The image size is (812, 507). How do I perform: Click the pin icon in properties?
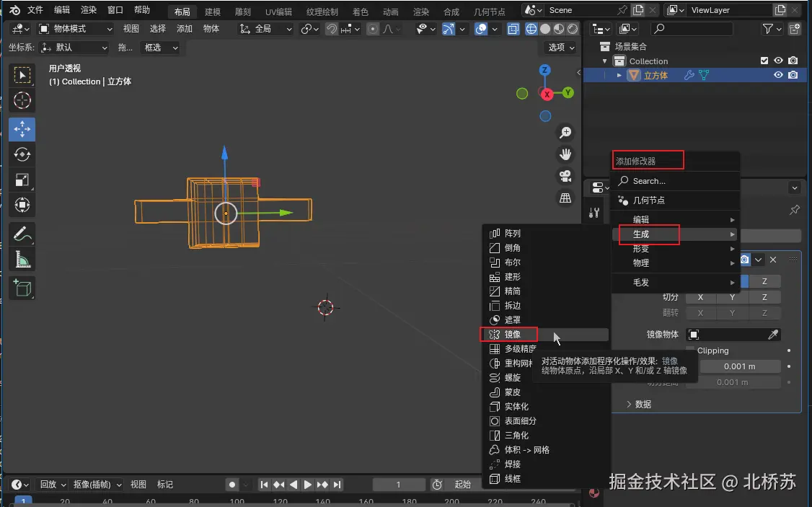(795, 210)
